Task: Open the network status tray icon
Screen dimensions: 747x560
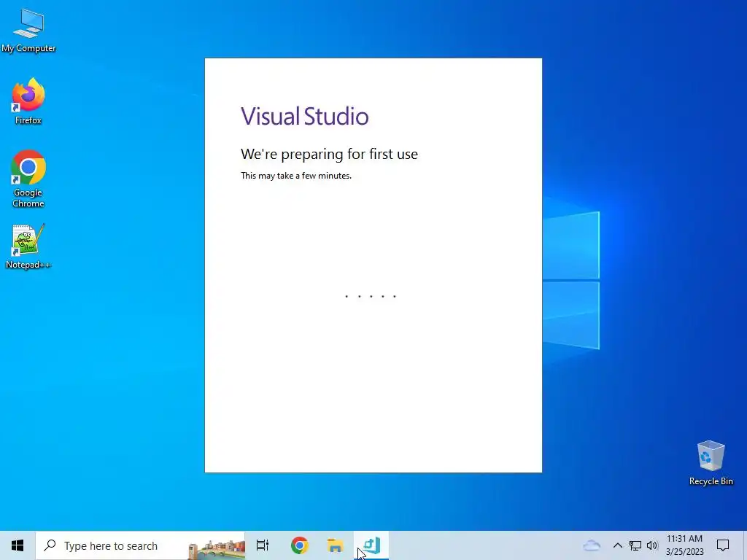Action: pyautogui.click(x=635, y=545)
